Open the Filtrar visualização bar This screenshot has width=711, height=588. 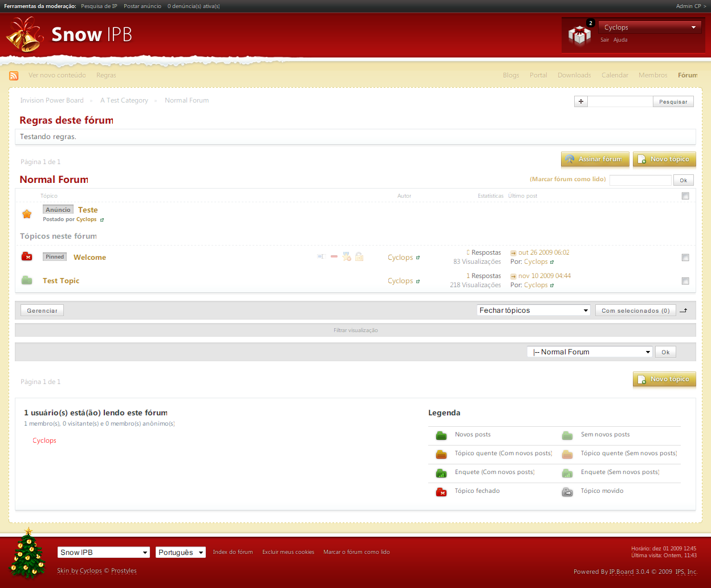[x=355, y=330]
